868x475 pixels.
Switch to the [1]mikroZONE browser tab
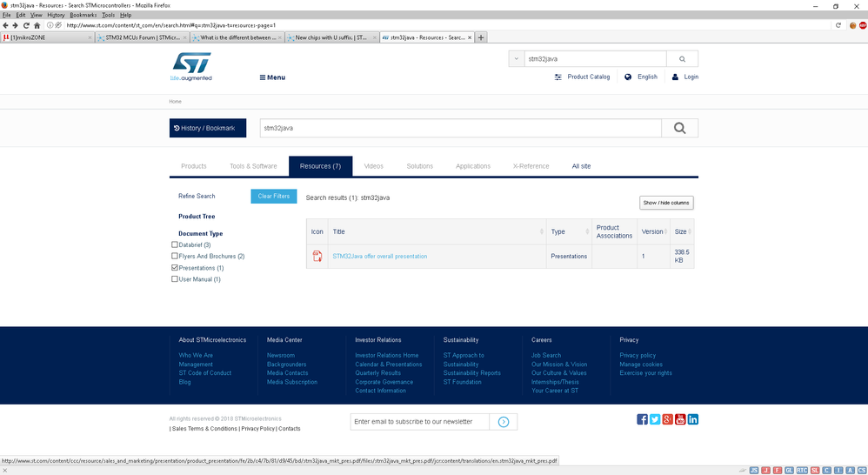47,37
